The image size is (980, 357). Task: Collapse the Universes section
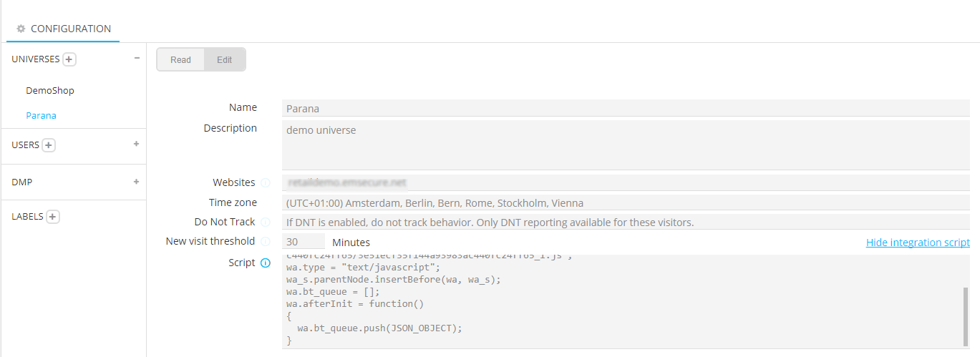pos(137,59)
